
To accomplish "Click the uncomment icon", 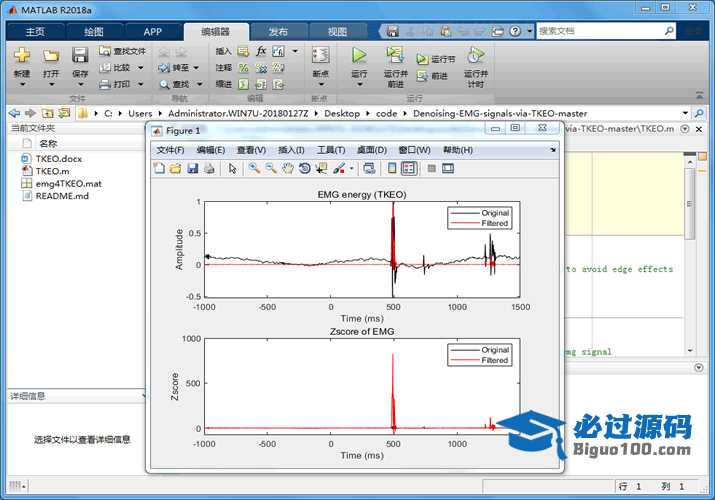I will (261, 68).
